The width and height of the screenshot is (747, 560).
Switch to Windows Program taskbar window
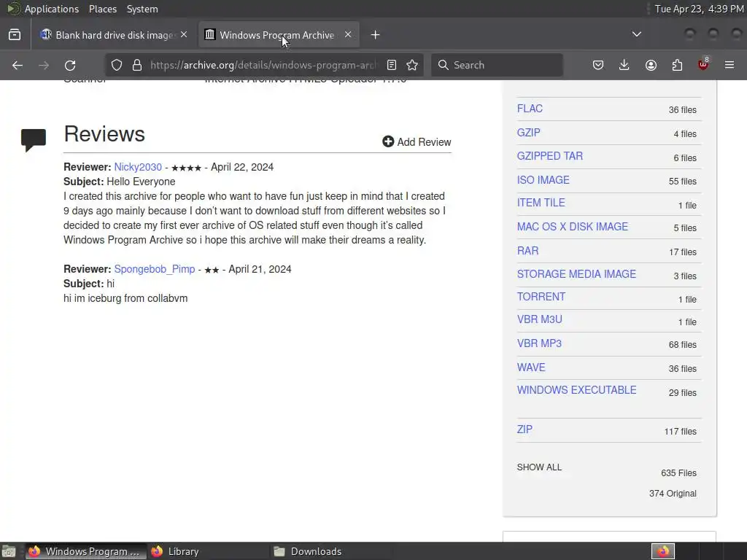[x=86, y=551]
